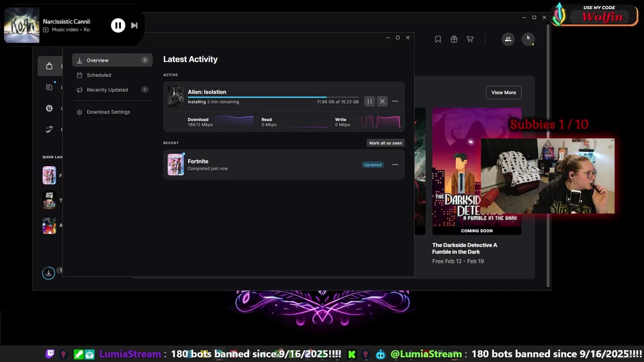Open the Overview section
This screenshot has width=644, height=362.
pos(112,60)
